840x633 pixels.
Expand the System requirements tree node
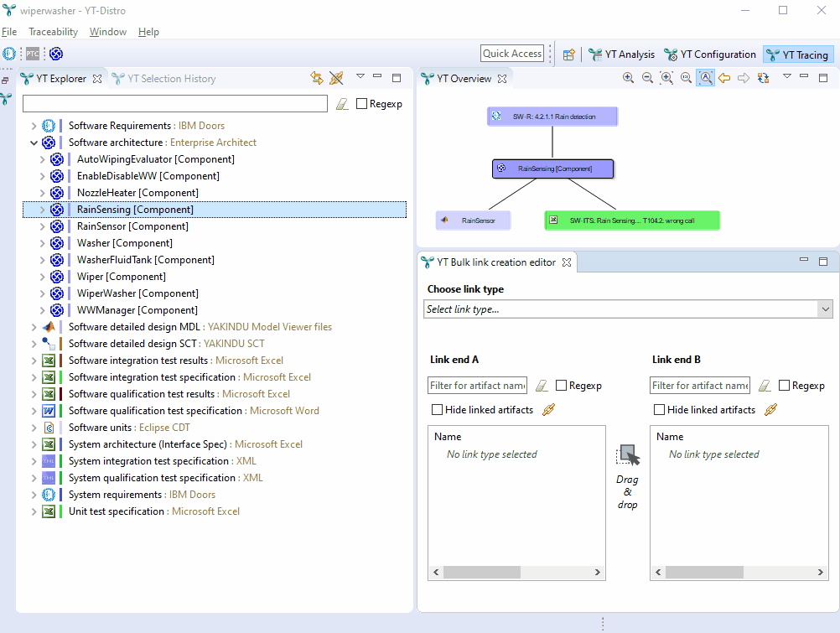[x=34, y=495]
